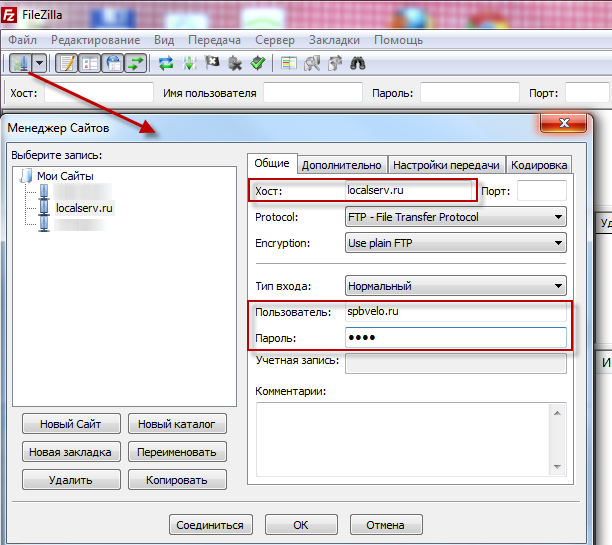
Task: Switch to Дополнительно tab
Action: tap(342, 165)
